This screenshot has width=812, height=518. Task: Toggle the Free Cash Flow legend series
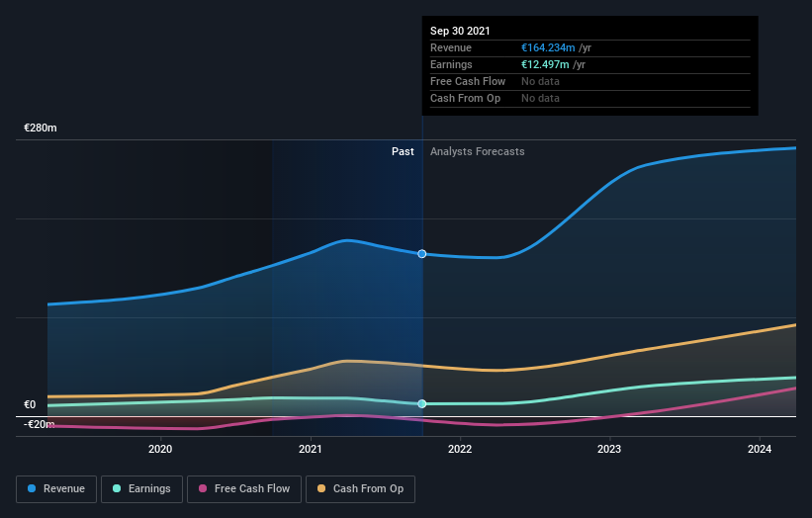click(x=244, y=489)
